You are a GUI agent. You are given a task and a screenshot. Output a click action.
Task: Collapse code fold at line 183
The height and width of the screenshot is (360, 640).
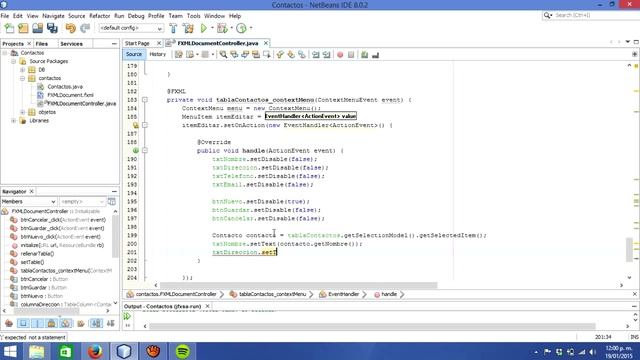point(144,100)
